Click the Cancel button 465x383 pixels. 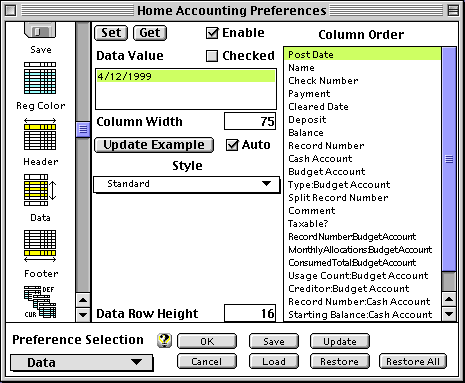click(x=207, y=361)
